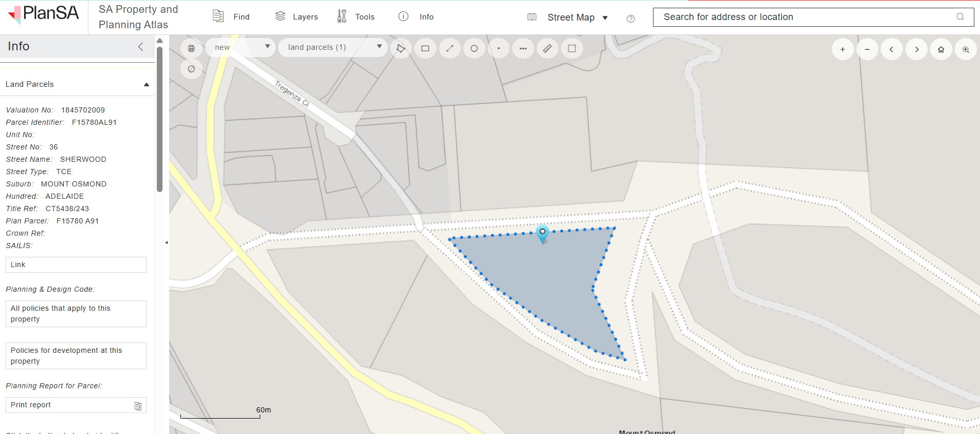Select the circle selection tool

[x=474, y=48]
